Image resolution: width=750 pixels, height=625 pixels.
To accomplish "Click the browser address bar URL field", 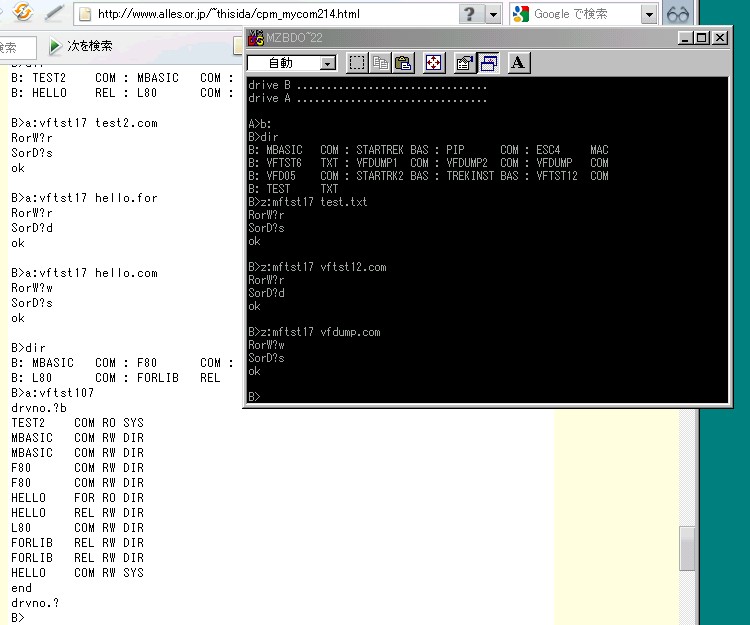I will point(266,14).
